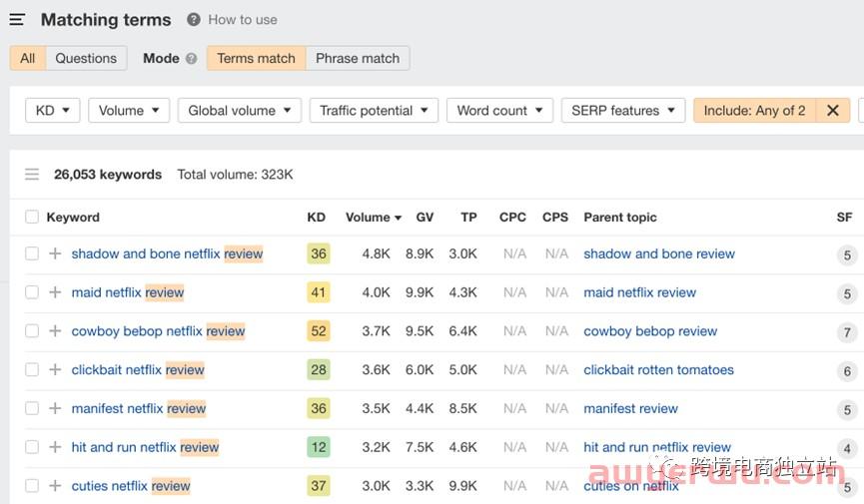Open keyword cowboy bebop netflix review
This screenshot has width=864, height=504.
tap(158, 330)
